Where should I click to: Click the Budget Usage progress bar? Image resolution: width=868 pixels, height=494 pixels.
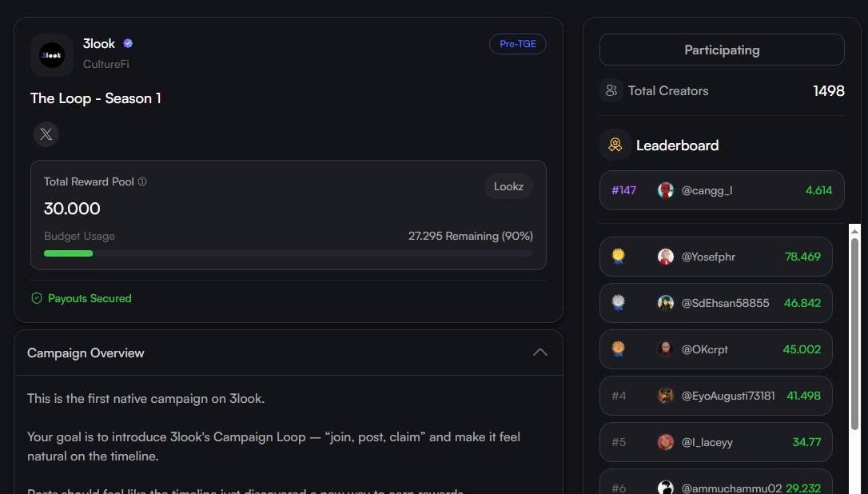[288, 253]
